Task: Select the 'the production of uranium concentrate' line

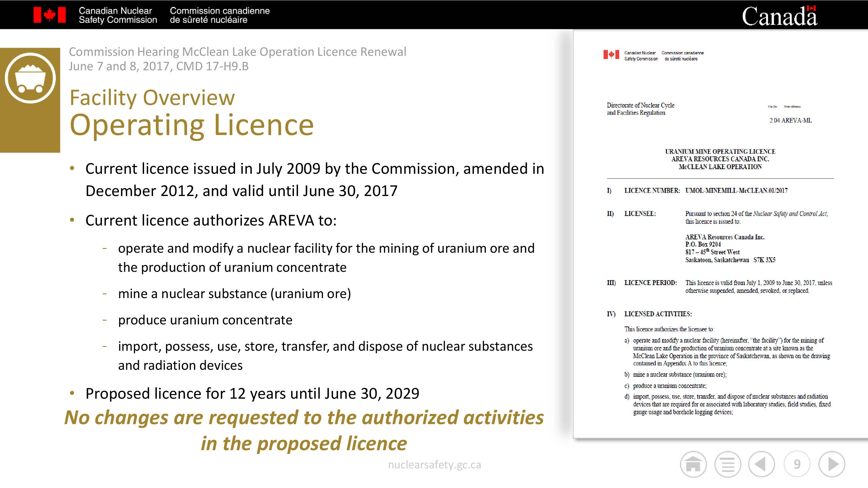Action: (232, 267)
